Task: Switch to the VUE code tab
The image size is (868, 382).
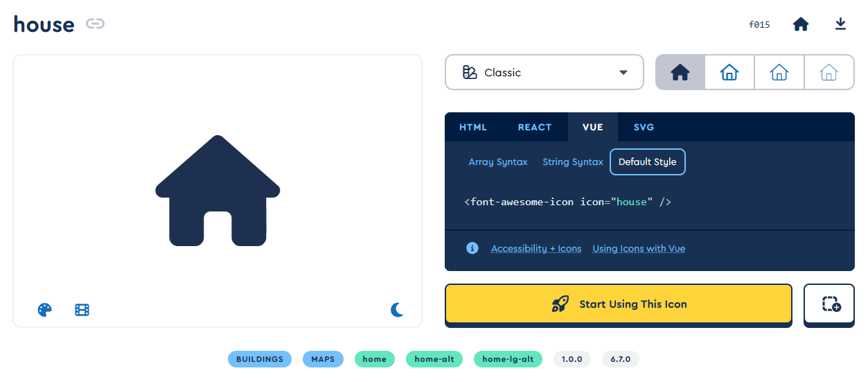Action: click(x=593, y=127)
